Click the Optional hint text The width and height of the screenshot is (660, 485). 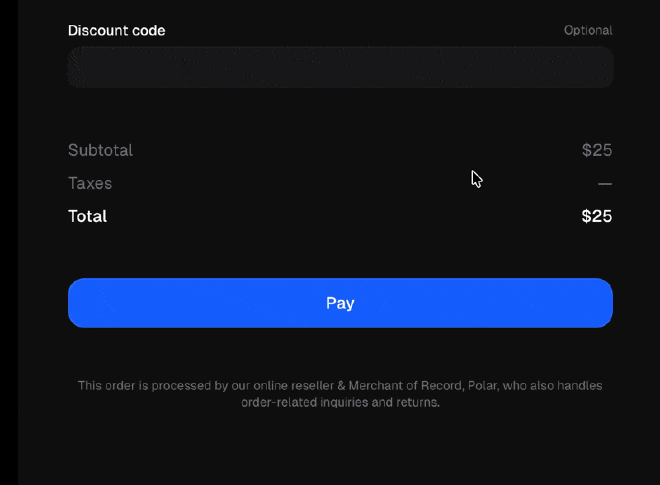[587, 30]
